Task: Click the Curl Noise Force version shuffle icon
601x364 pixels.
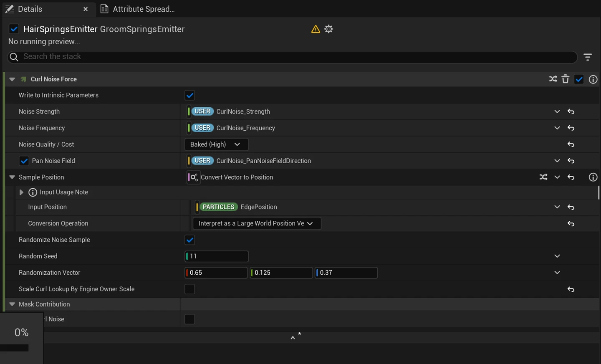Action: click(x=553, y=79)
